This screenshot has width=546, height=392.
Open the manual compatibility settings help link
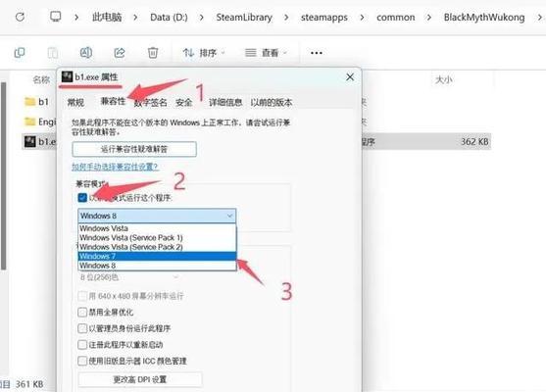coord(115,167)
